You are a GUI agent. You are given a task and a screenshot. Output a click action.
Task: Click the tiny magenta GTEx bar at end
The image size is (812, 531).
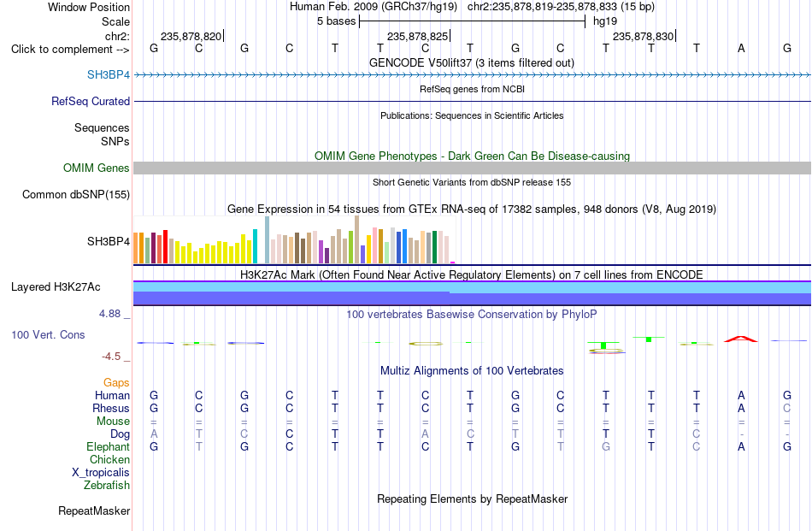click(x=453, y=263)
